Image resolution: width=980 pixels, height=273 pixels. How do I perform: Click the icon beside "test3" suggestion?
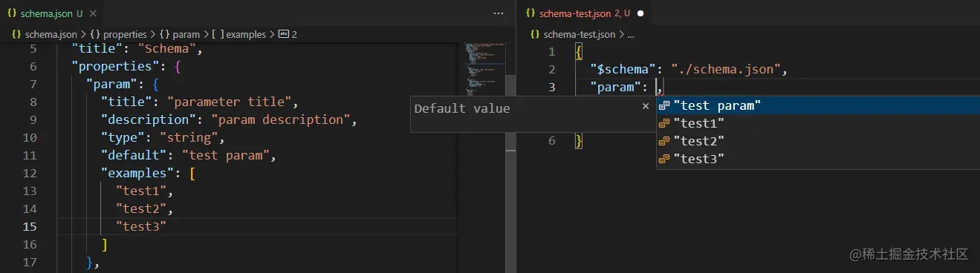[x=665, y=159]
